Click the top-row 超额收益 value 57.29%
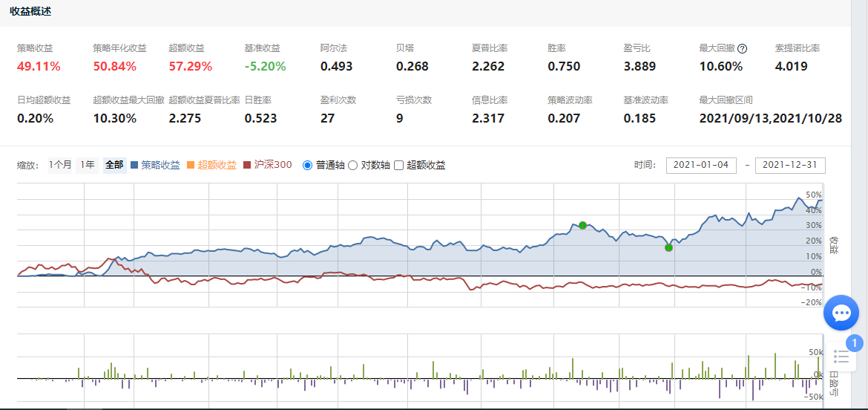Screen dimensions: 868x410 191,67
